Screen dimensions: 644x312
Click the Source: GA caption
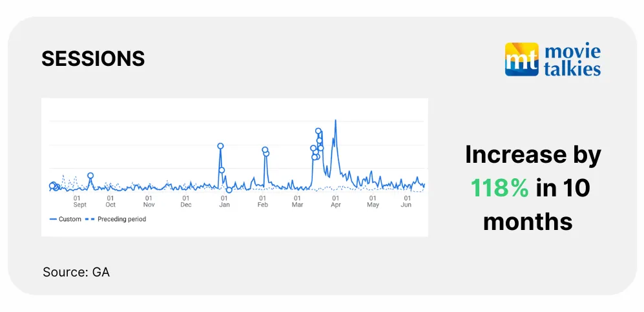coord(76,272)
